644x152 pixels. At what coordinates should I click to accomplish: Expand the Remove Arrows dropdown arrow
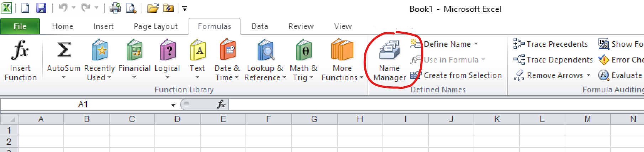(x=588, y=75)
